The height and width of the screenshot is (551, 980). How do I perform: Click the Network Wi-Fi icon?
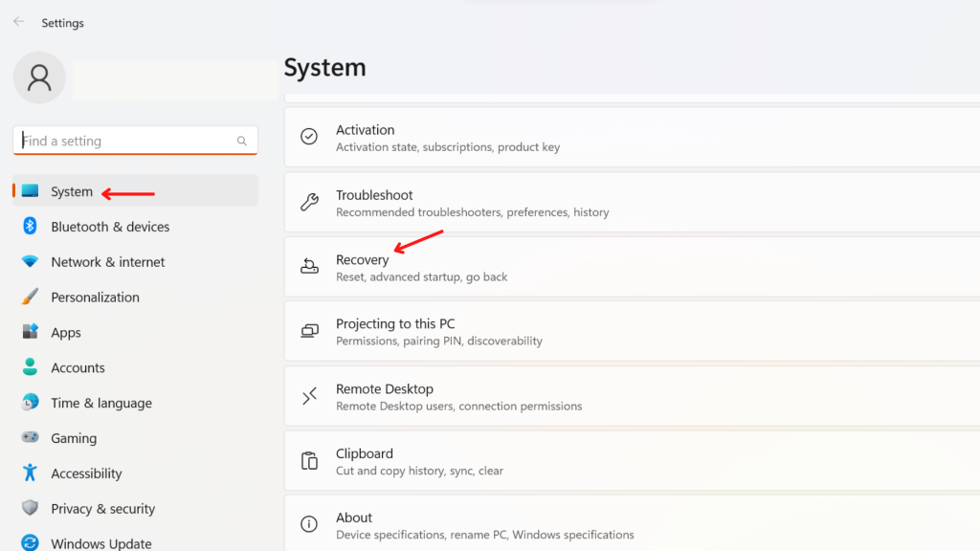30,261
